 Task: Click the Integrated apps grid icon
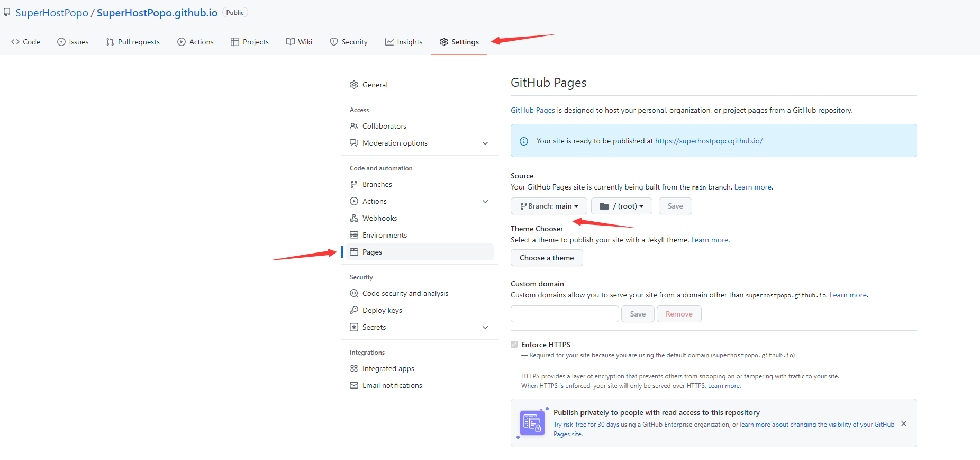pos(354,368)
